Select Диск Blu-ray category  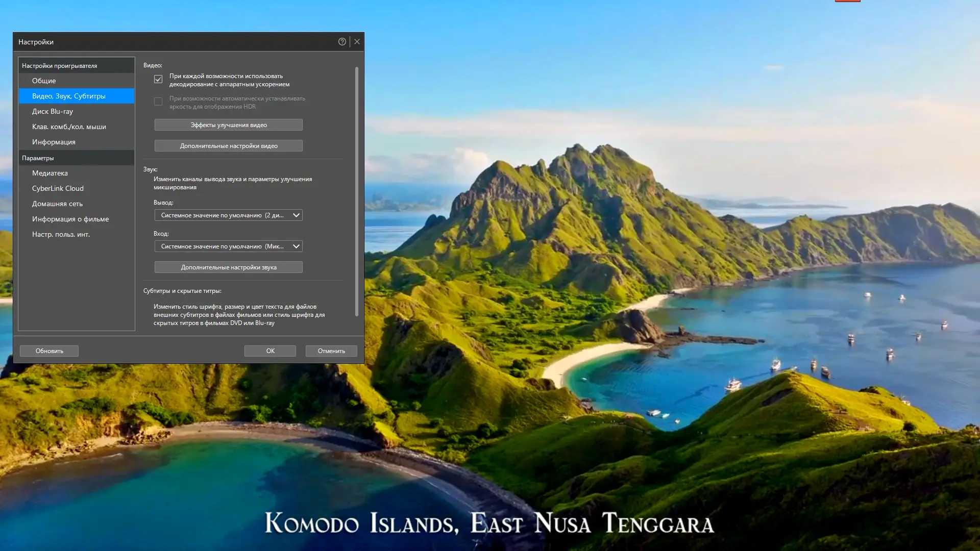tap(53, 111)
